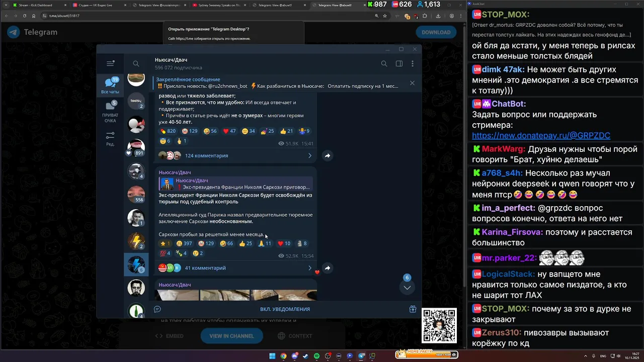
Task: Open donatepay link in chat panel
Action: point(541,136)
